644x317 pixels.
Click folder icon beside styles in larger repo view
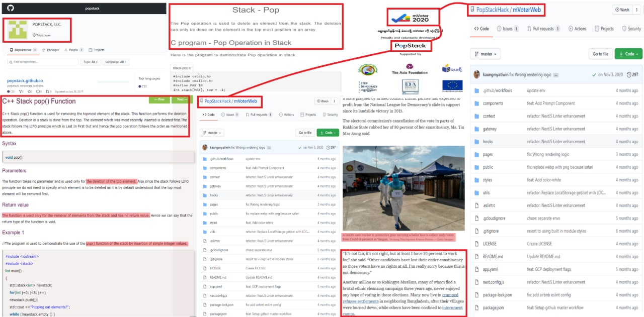478,180
